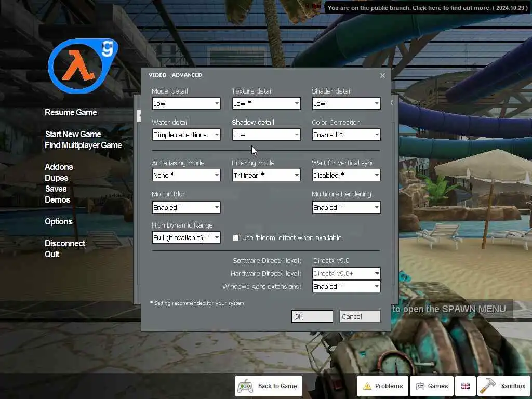532x399 pixels.
Task: Open the Addons menu entry
Action: click(59, 167)
